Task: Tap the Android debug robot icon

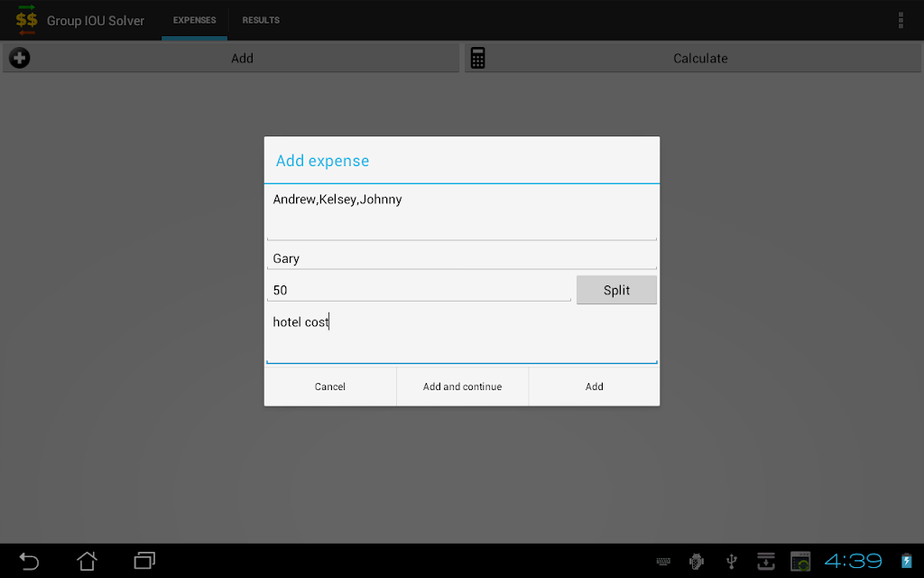Action: click(697, 562)
